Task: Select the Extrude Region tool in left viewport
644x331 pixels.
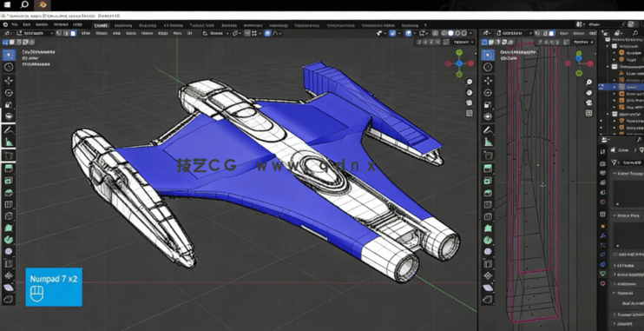Action: pyautogui.click(x=9, y=169)
